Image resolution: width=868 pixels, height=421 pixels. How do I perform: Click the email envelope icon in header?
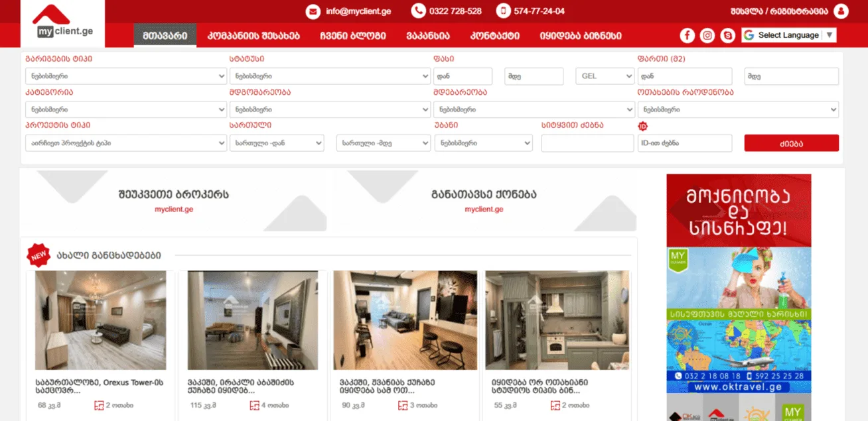[313, 11]
